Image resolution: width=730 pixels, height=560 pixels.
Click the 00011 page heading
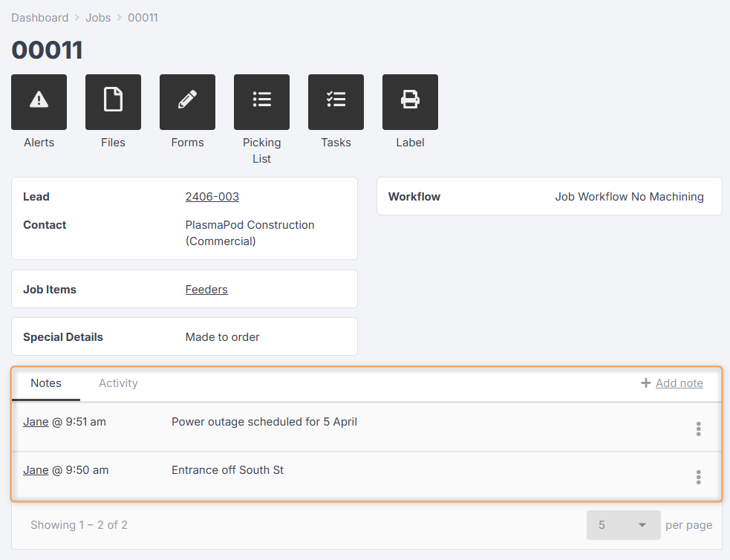pos(47,50)
